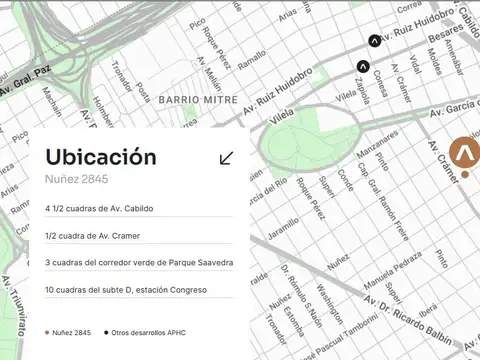
Task: Click the Vilela label beside the park
Action: coord(282,116)
